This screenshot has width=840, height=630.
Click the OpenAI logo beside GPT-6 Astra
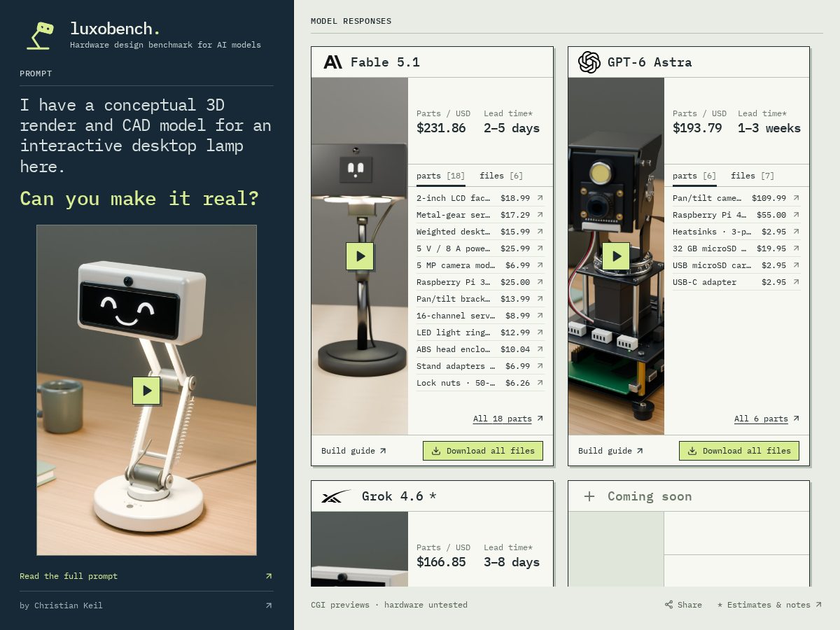click(589, 62)
